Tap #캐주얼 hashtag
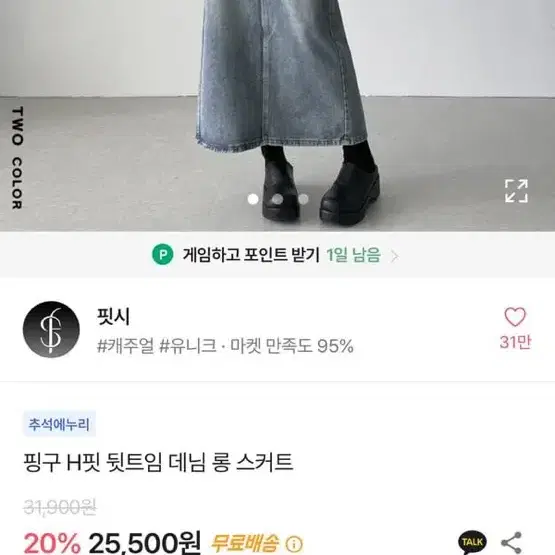Image resolution: width=555 pixels, height=555 pixels. (x=126, y=345)
